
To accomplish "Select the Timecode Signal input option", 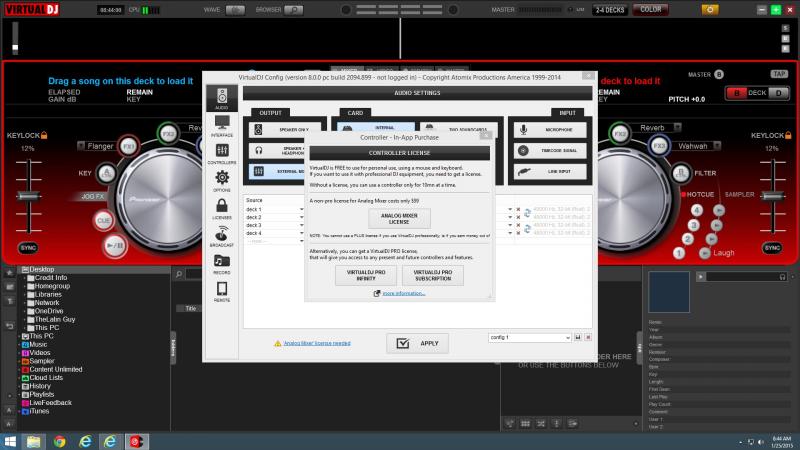I will coord(549,150).
